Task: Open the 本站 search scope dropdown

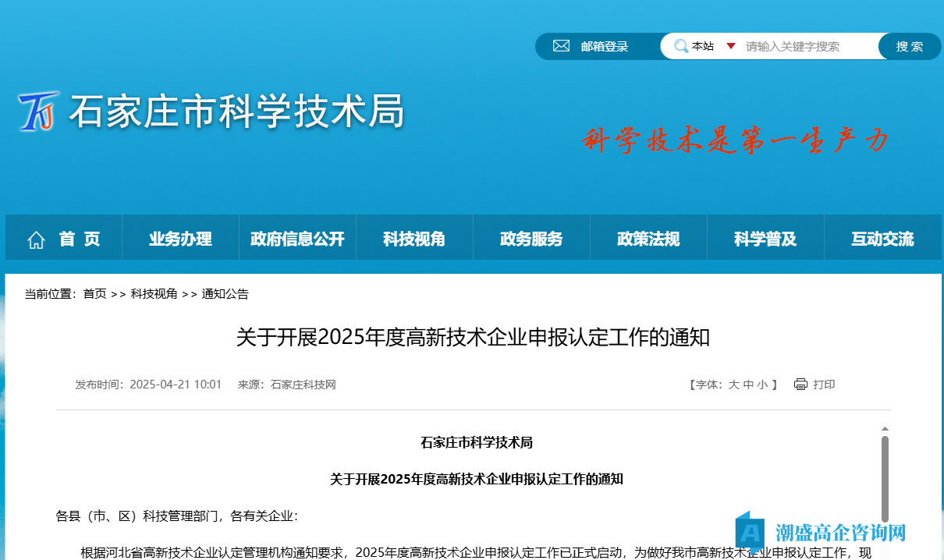Action: (703, 46)
